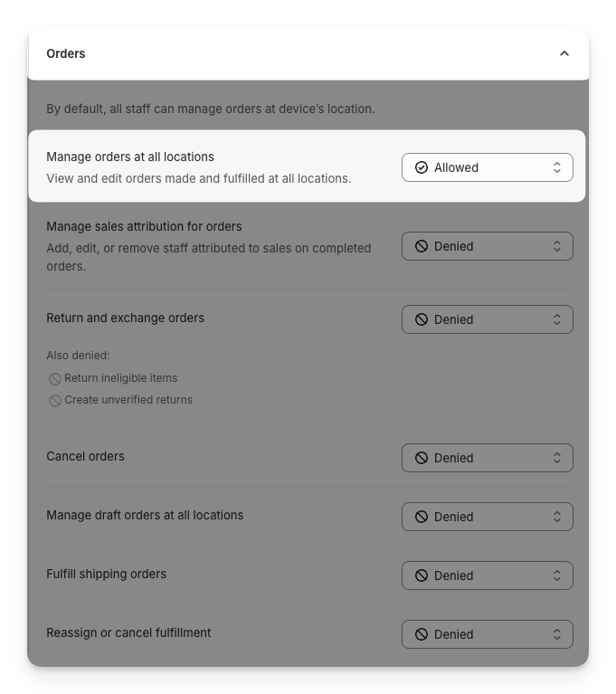Click the Denied icon for Fulfill shipping orders
Screen dimensions: 616x694
click(x=422, y=575)
